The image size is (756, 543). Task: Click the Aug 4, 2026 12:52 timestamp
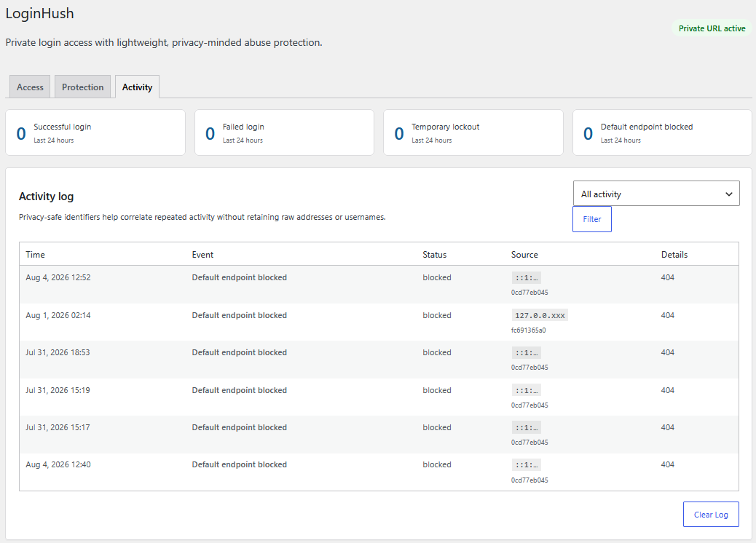(58, 277)
